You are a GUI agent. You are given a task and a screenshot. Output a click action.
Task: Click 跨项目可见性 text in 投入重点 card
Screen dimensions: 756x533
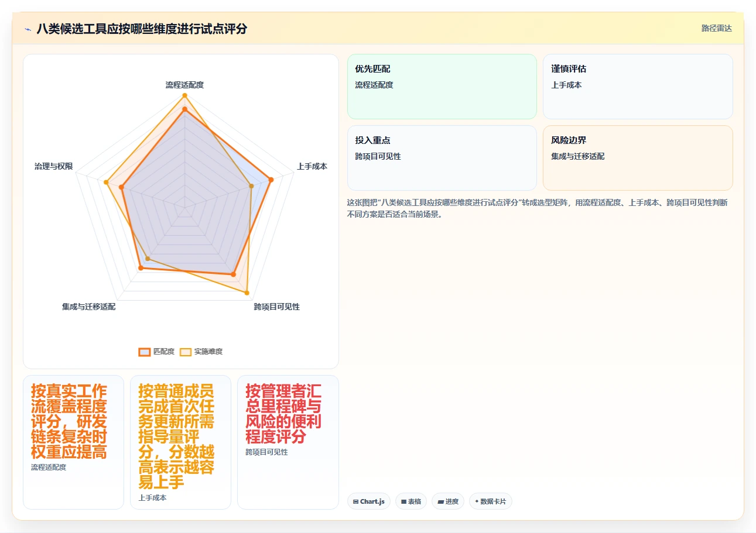click(x=378, y=156)
